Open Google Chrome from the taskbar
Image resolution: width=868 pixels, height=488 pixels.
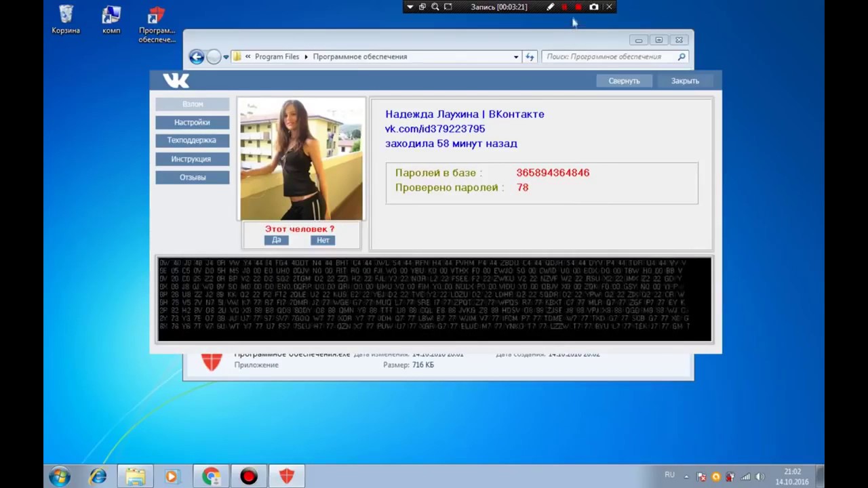tap(211, 477)
